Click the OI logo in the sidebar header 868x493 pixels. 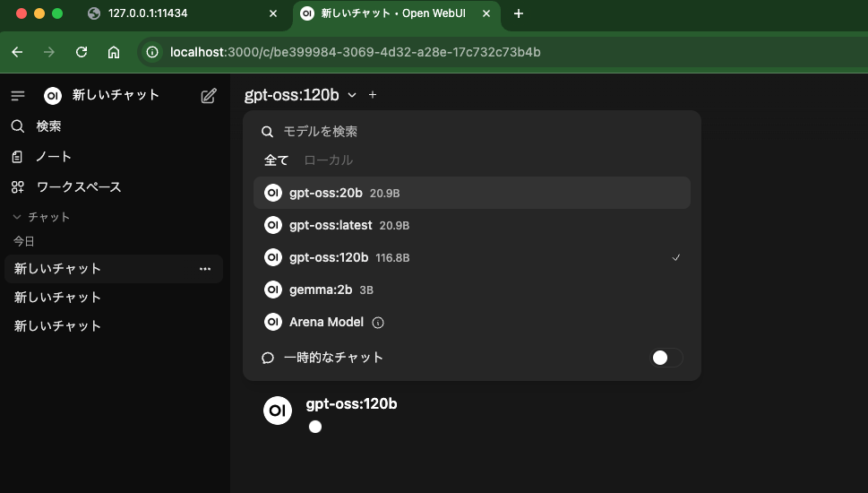click(x=53, y=96)
